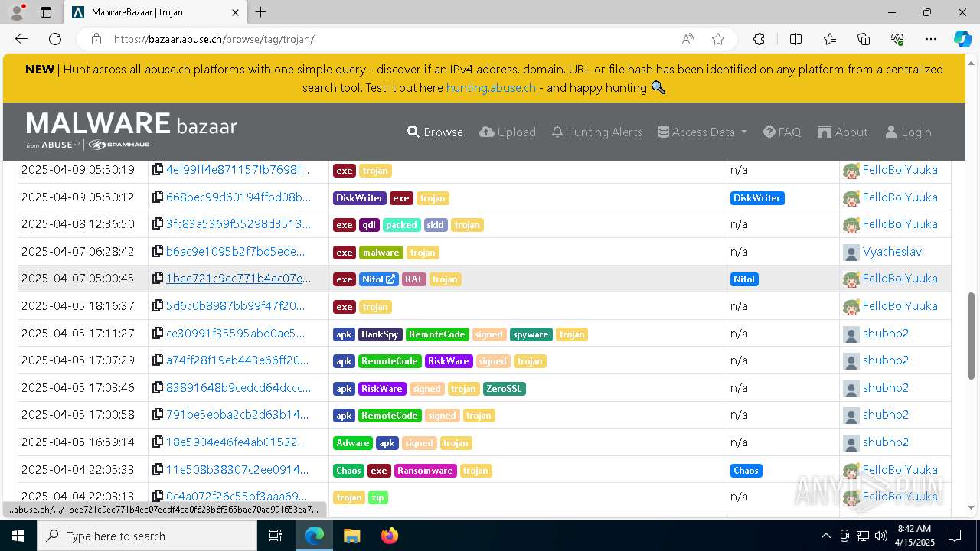Go to Hunting Alerts page

tap(597, 132)
